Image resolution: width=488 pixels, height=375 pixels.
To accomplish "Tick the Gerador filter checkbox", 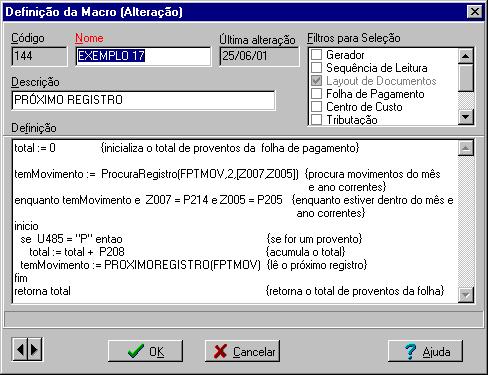I will tap(316, 55).
